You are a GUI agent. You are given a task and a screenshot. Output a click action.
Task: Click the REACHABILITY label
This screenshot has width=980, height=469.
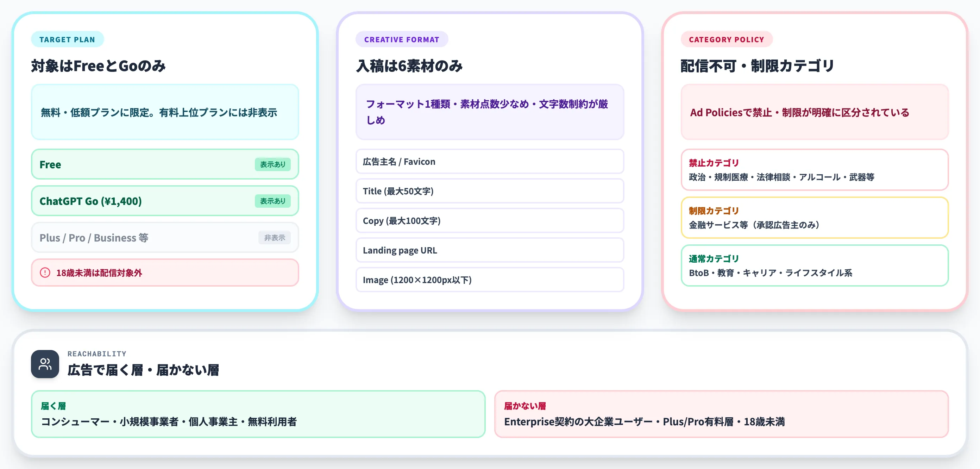(97, 354)
